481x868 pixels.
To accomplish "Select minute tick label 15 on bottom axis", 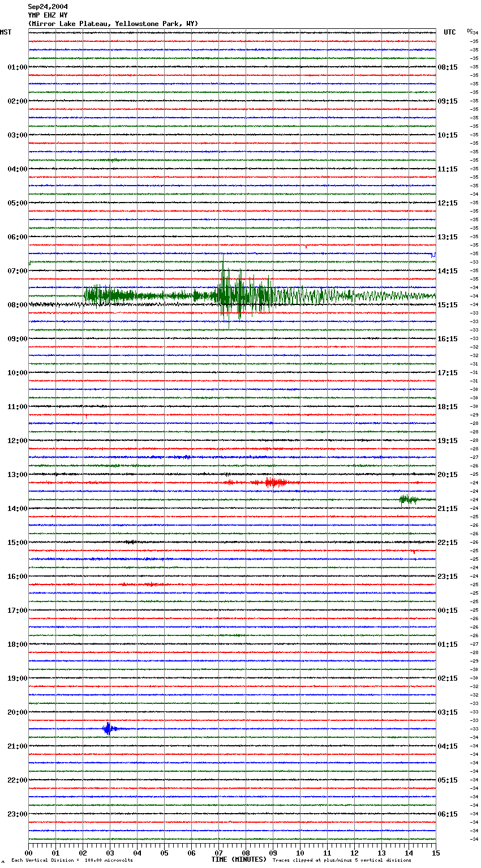I will click(x=436, y=853).
